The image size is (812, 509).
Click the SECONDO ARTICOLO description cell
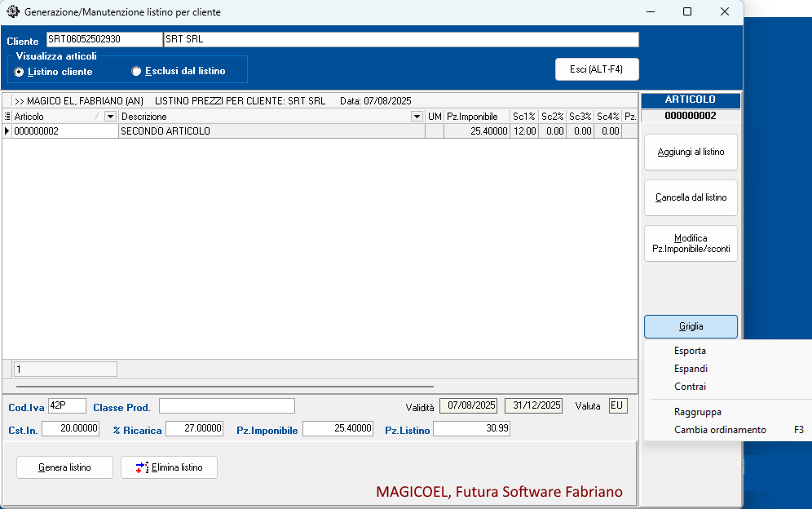click(271, 131)
